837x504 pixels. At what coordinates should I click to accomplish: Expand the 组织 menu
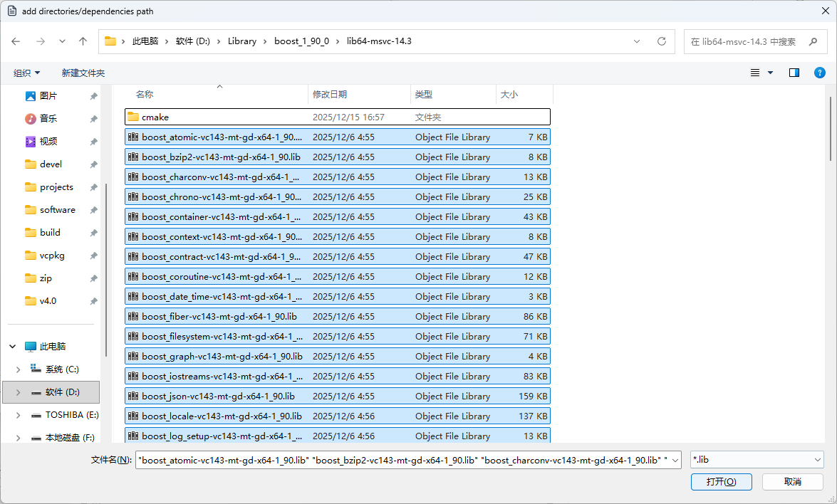pos(26,72)
